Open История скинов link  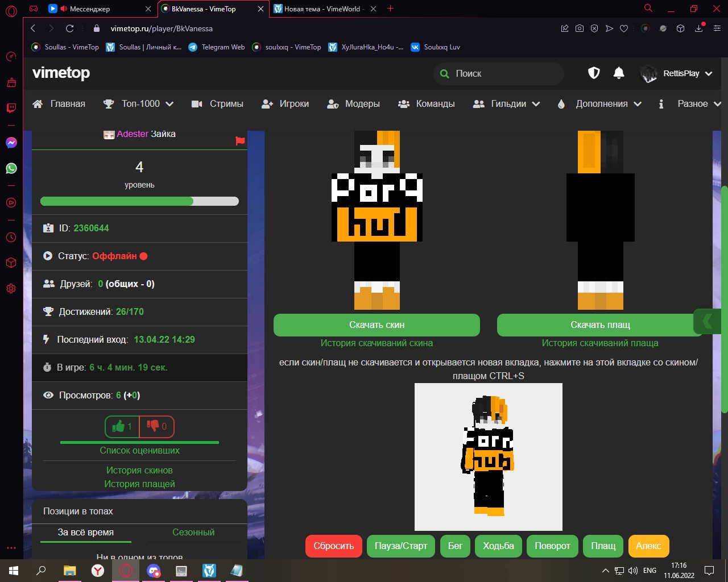point(139,470)
